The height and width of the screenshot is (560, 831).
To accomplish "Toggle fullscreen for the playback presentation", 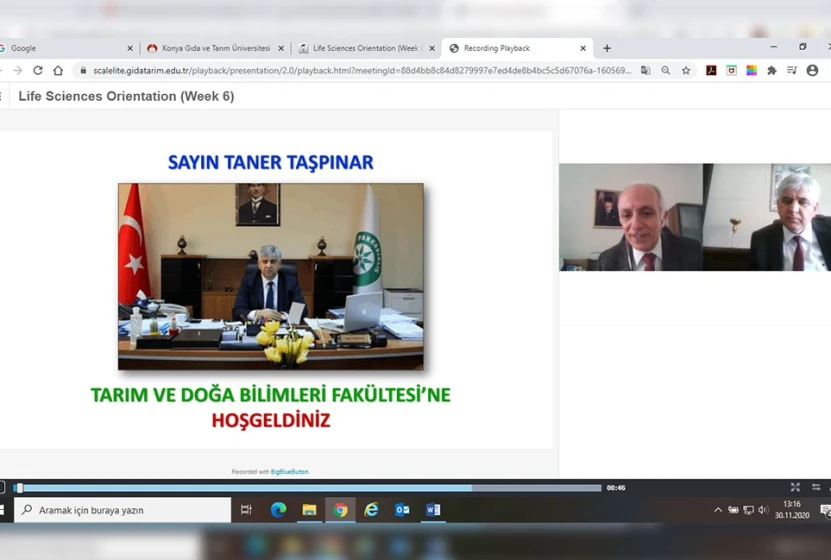I will tap(795, 488).
